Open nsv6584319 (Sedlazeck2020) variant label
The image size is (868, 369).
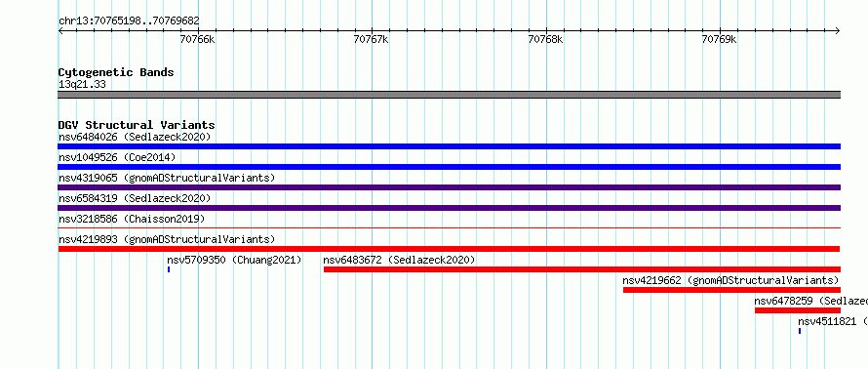[x=135, y=198]
